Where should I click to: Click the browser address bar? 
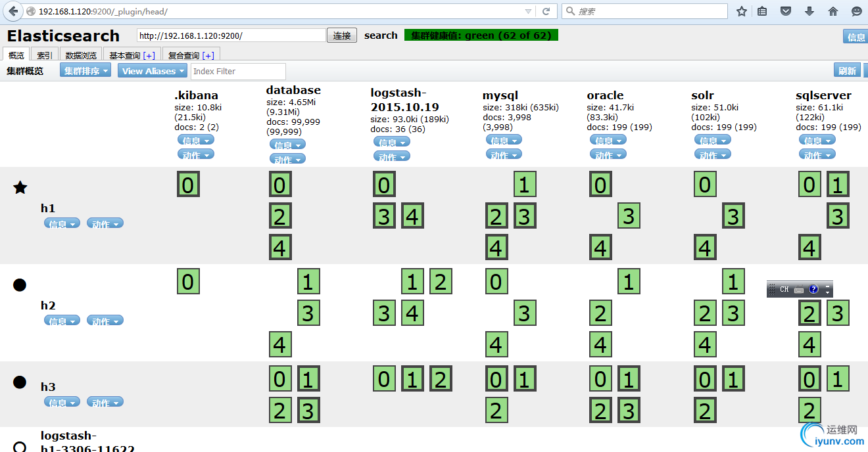[x=279, y=11]
